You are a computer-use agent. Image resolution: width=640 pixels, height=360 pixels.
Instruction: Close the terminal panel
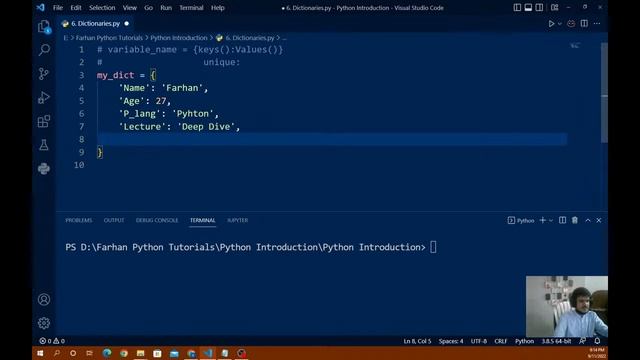tap(599, 220)
